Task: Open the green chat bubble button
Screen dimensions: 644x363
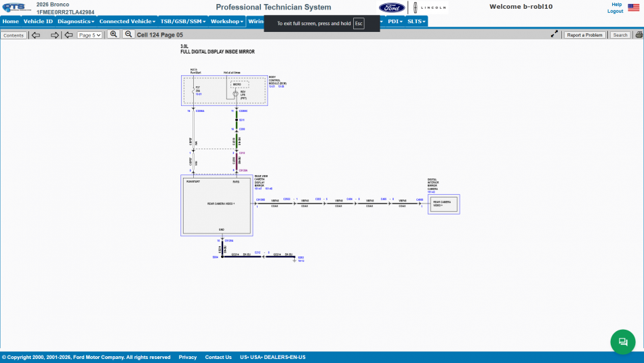Action: [x=622, y=341]
